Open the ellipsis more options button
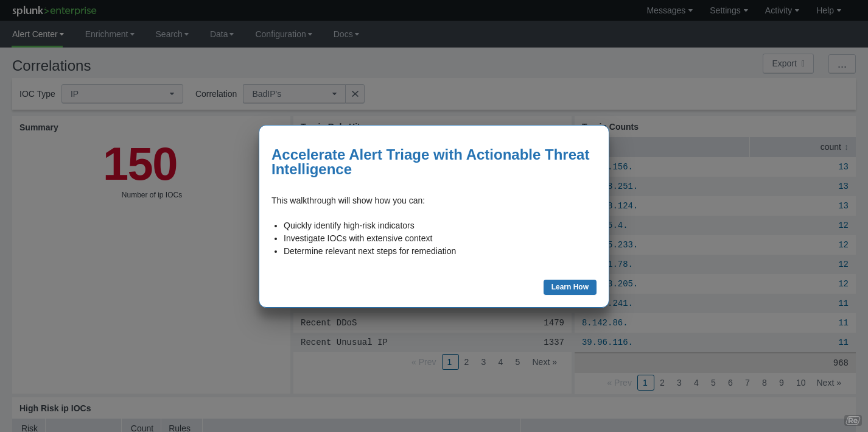Screen dimensions: 868x432 tap(842, 64)
